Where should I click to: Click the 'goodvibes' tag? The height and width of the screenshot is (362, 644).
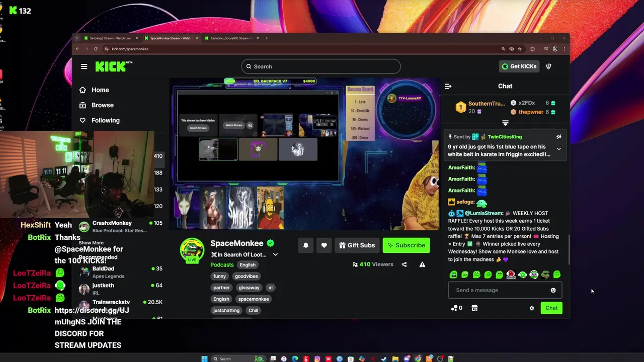click(247, 276)
